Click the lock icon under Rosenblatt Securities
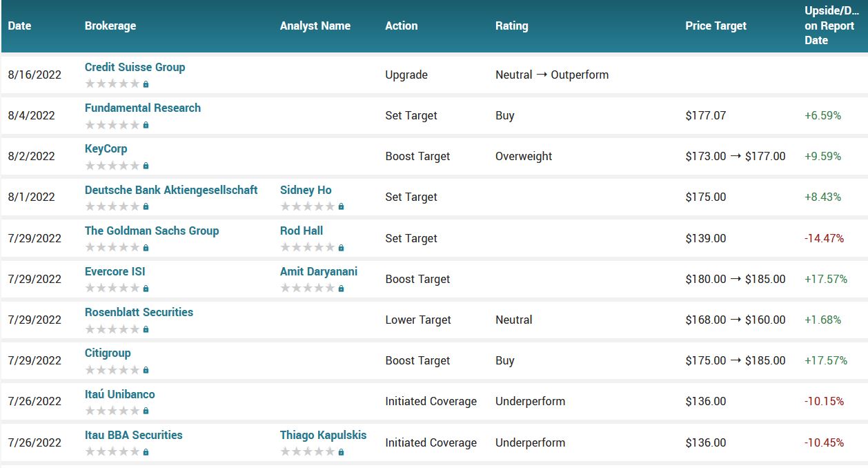 tap(146, 329)
